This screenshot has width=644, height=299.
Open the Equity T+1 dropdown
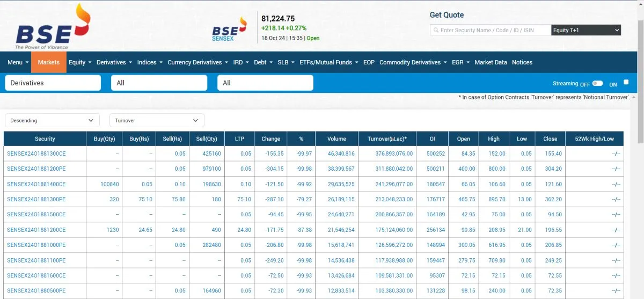click(586, 30)
